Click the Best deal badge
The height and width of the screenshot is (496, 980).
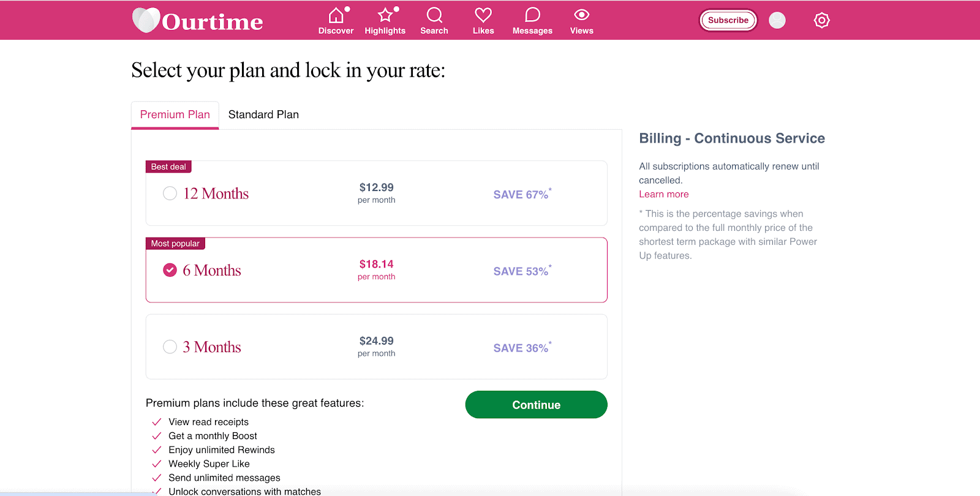click(168, 167)
